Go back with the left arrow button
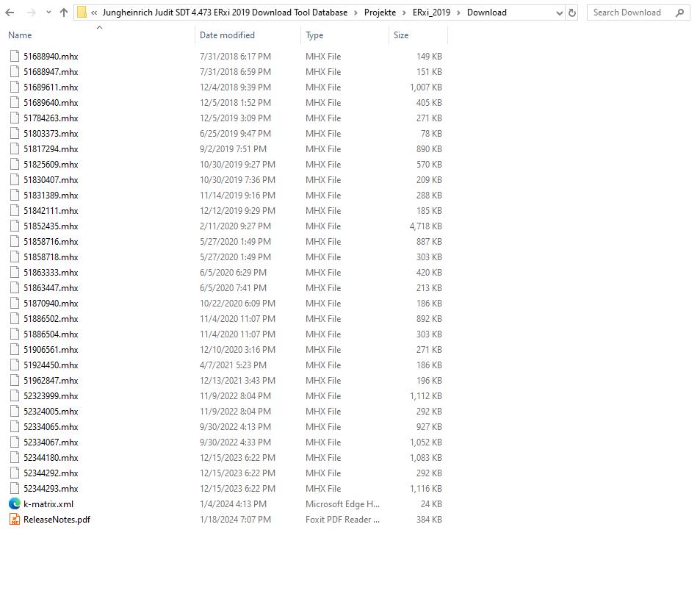The height and width of the screenshot is (613, 700). (x=10, y=12)
